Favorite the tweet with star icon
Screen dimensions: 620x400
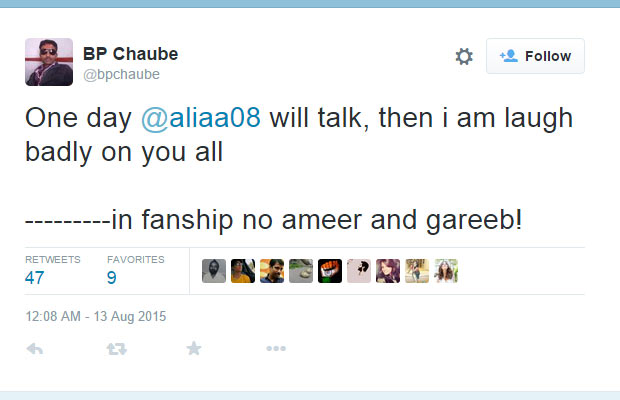click(194, 349)
